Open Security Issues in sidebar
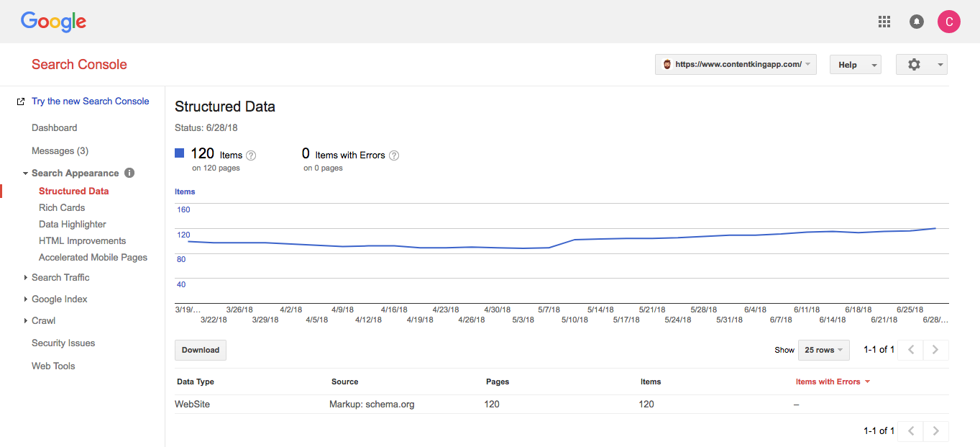Viewport: 980px width, 447px height. [x=63, y=343]
